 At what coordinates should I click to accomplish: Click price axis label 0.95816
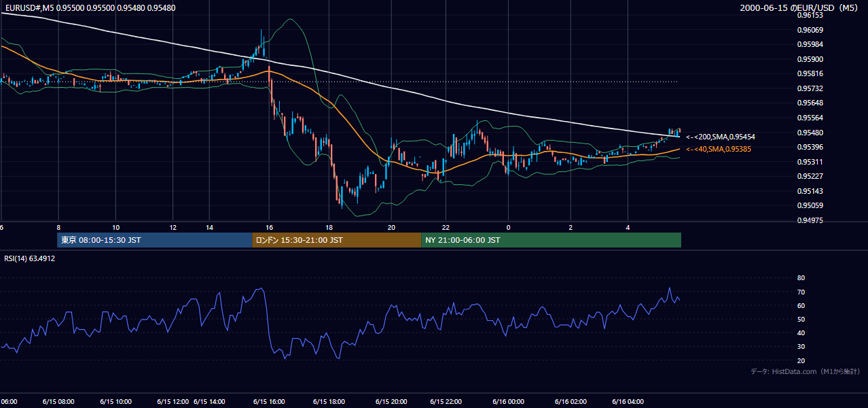point(810,74)
